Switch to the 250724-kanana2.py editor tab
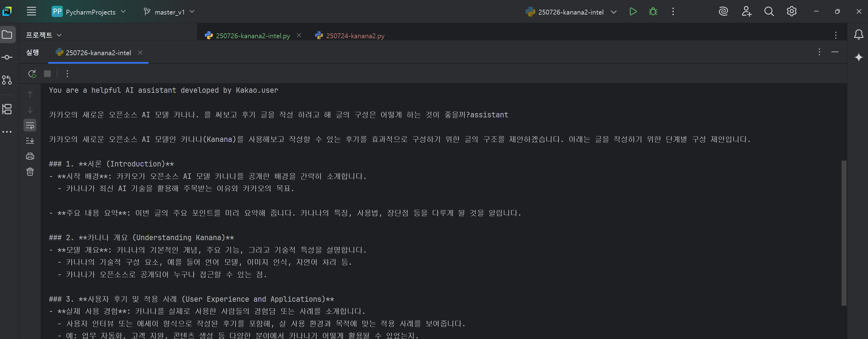 [x=355, y=36]
